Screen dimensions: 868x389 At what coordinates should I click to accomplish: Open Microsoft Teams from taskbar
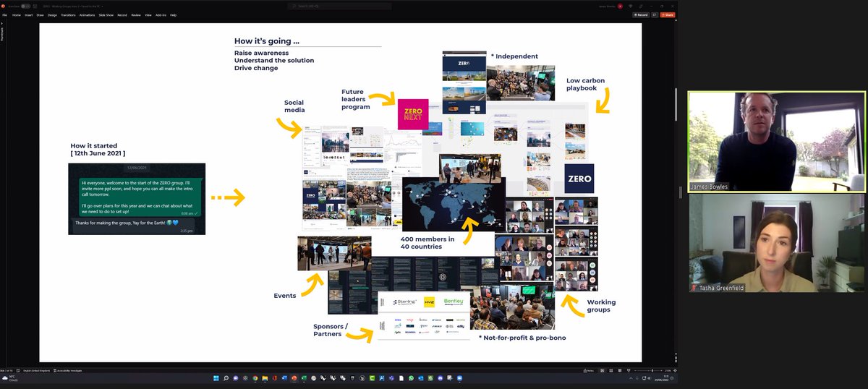coord(391,378)
